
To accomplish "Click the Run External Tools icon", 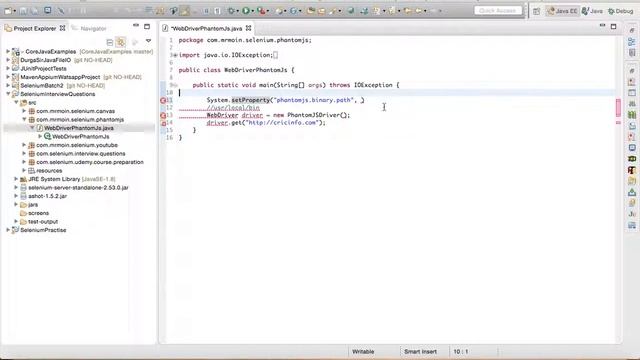I will click(x=261, y=11).
